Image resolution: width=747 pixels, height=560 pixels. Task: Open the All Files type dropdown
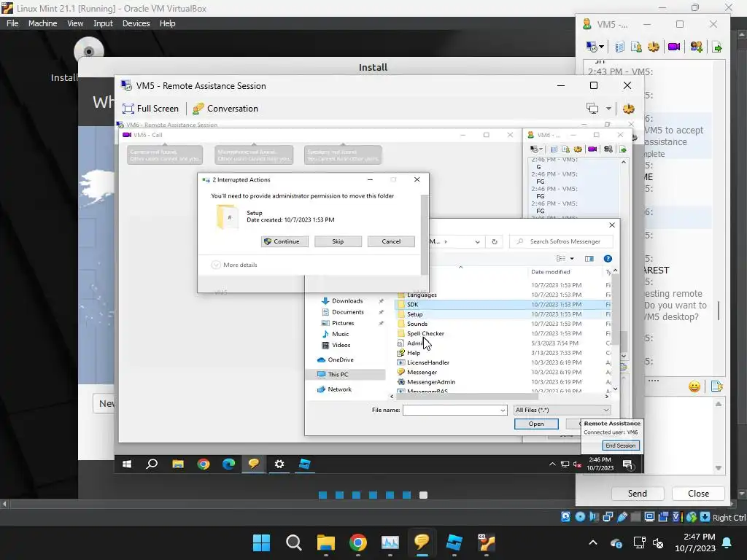[x=562, y=410]
